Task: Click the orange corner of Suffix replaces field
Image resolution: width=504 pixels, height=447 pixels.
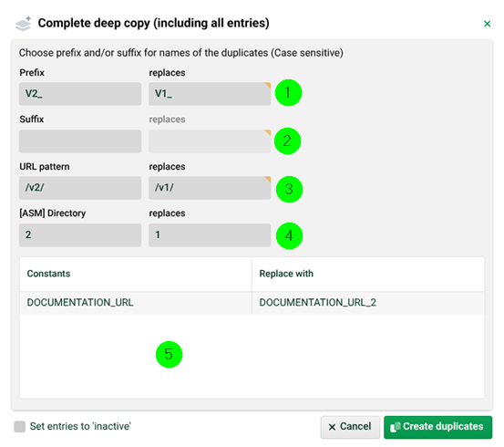Action: (x=268, y=132)
